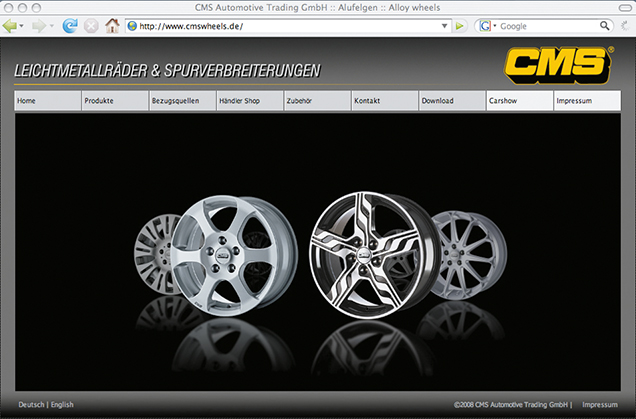Click the Stop loading icon
The image size is (636, 419).
click(91, 26)
